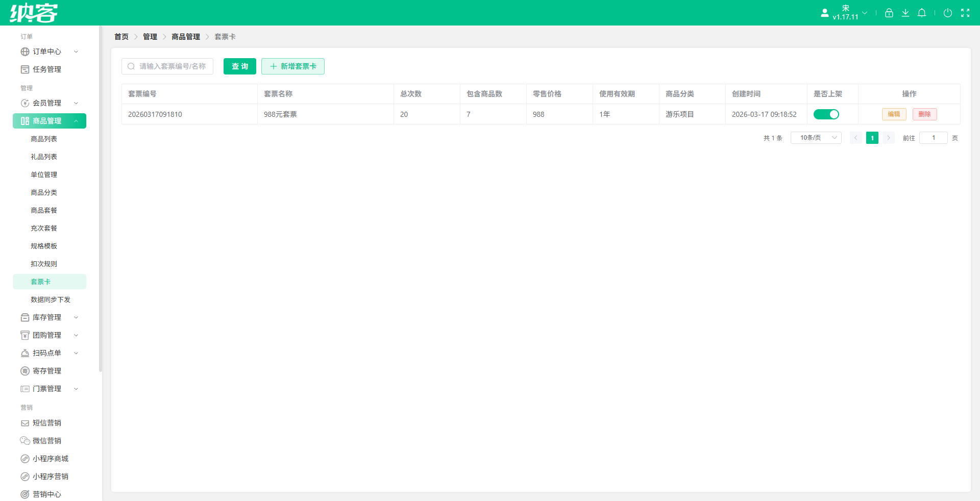Click 首页 in breadcrumb

coord(121,37)
